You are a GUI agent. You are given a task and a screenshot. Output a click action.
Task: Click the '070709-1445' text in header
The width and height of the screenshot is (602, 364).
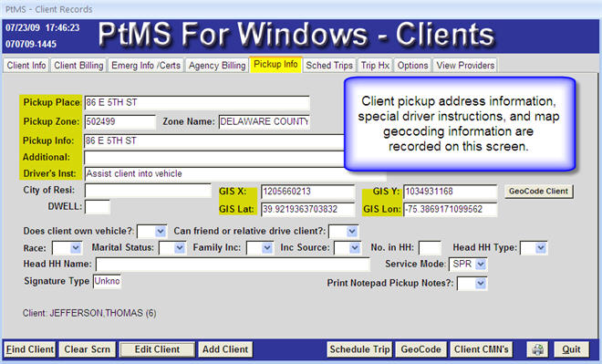click(31, 44)
